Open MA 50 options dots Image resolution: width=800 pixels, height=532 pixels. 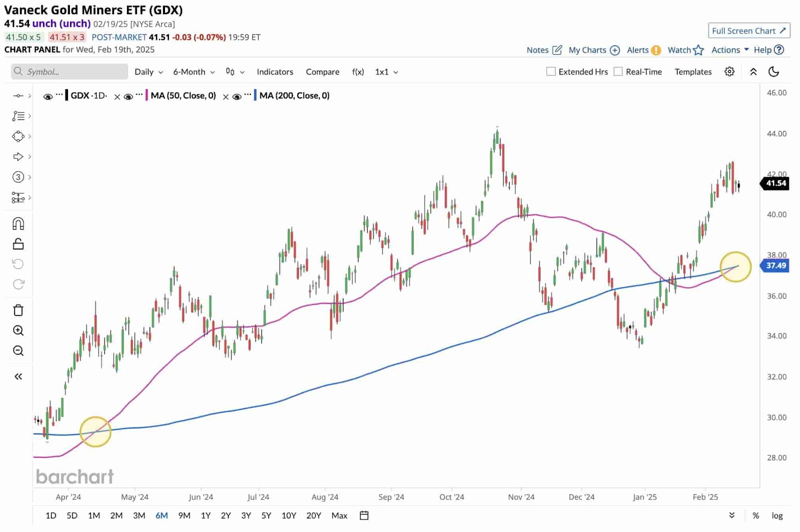coord(139,94)
